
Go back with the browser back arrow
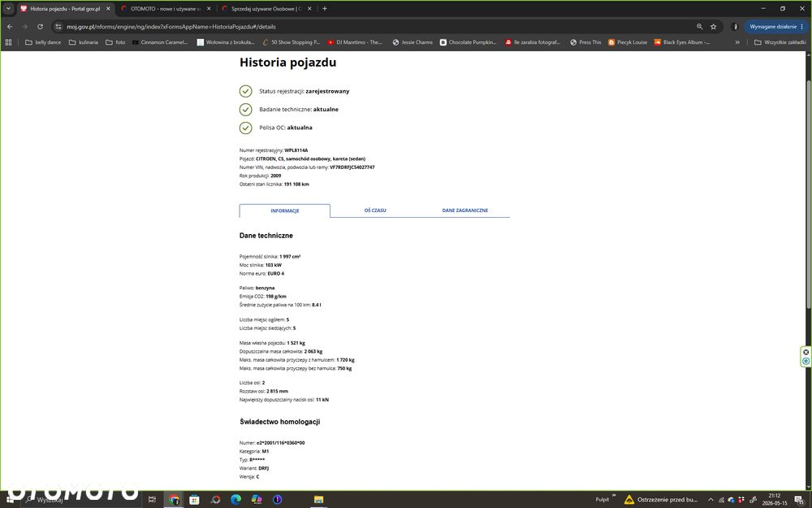tap(10, 27)
